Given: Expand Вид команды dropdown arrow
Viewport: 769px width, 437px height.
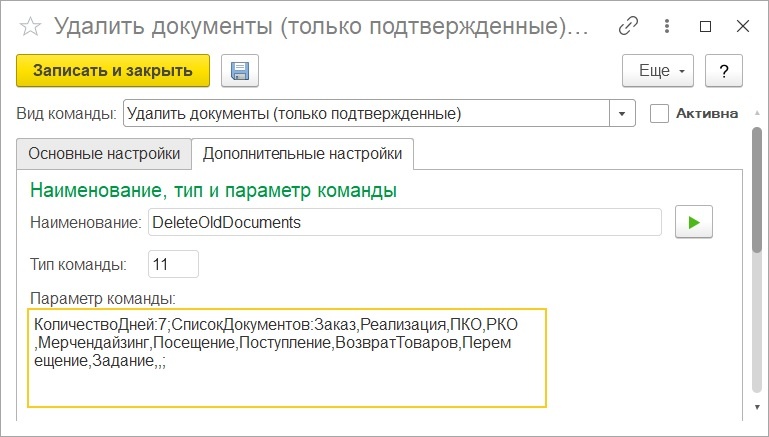Looking at the screenshot, I should 622,113.
